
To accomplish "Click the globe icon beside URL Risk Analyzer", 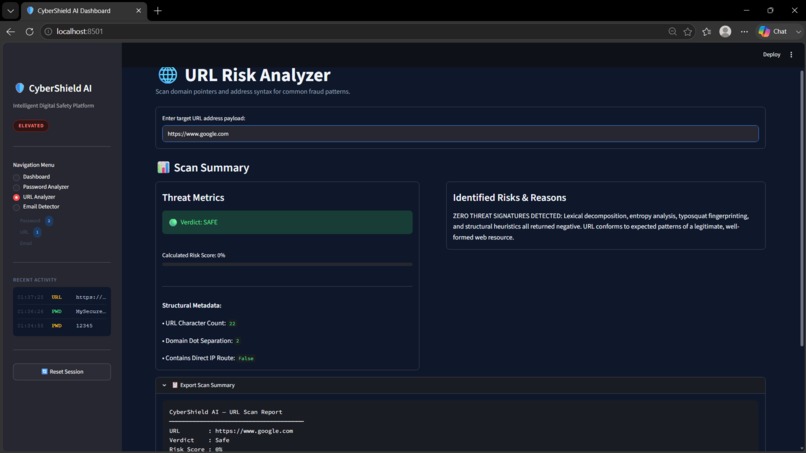I will point(168,75).
